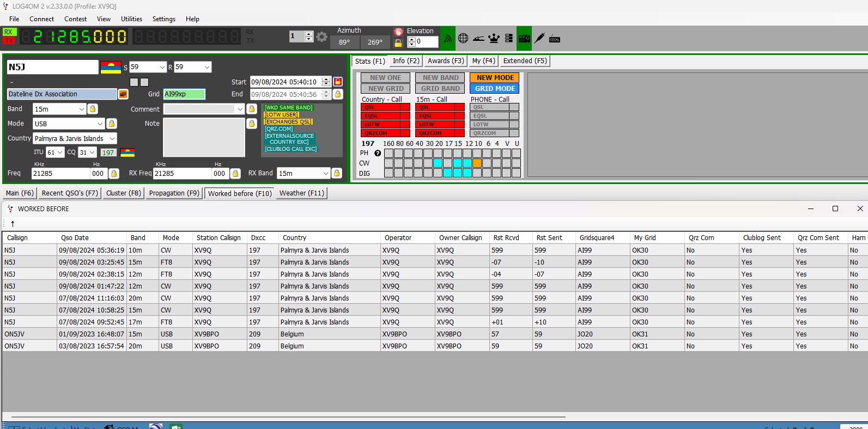This screenshot has height=429, width=868.
Task: Click the Qso Date column header
Action: [92, 237]
